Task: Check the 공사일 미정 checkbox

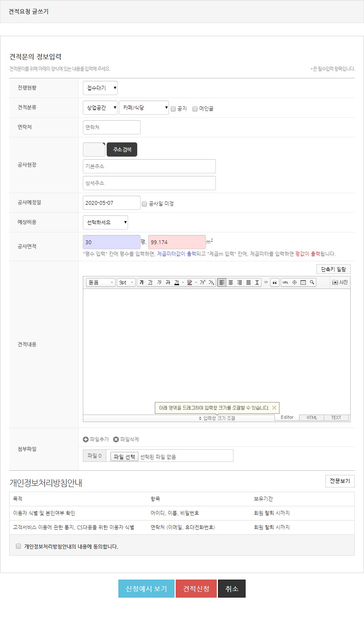Action: point(144,204)
